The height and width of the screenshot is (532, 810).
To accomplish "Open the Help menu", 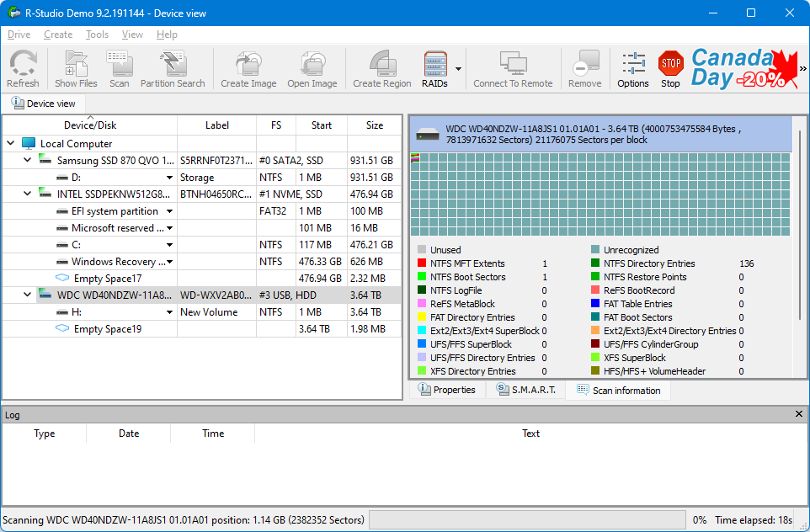I will [167, 34].
